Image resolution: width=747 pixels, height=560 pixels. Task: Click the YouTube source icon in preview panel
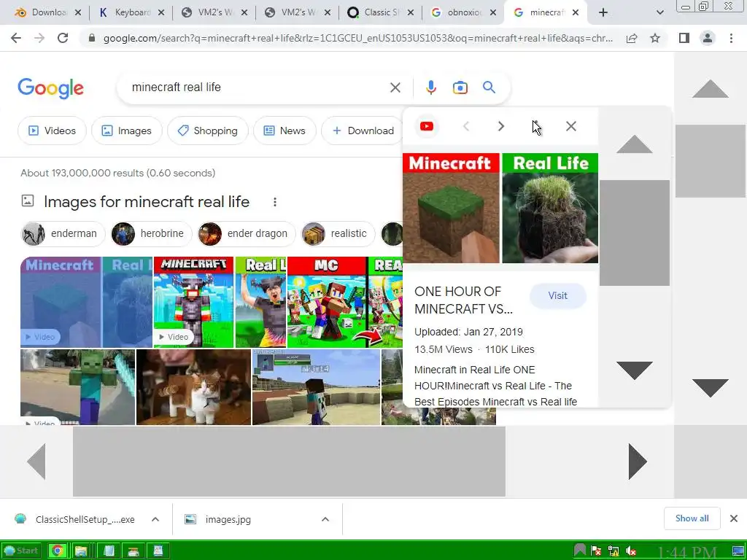coord(426,126)
